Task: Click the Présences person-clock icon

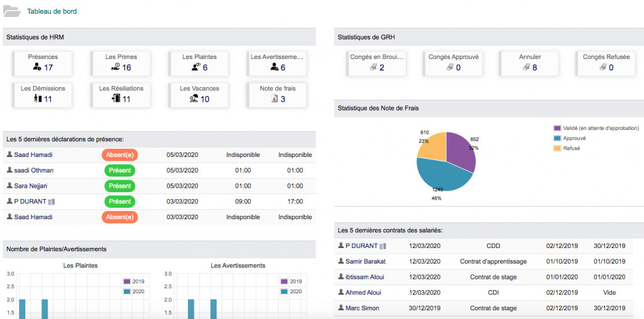Action: (x=36, y=68)
